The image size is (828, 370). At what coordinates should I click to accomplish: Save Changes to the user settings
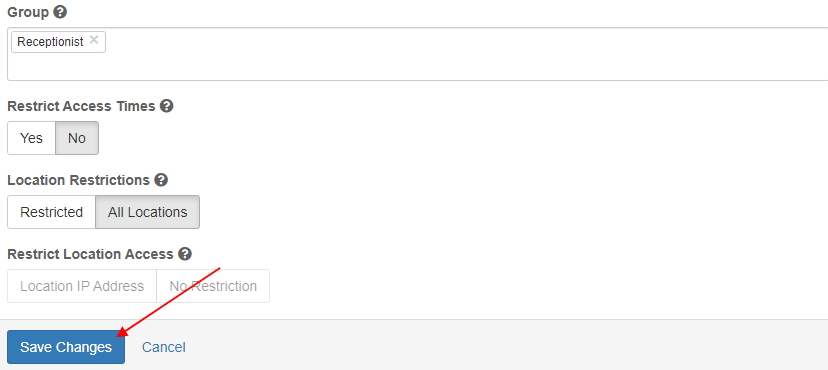coord(66,347)
